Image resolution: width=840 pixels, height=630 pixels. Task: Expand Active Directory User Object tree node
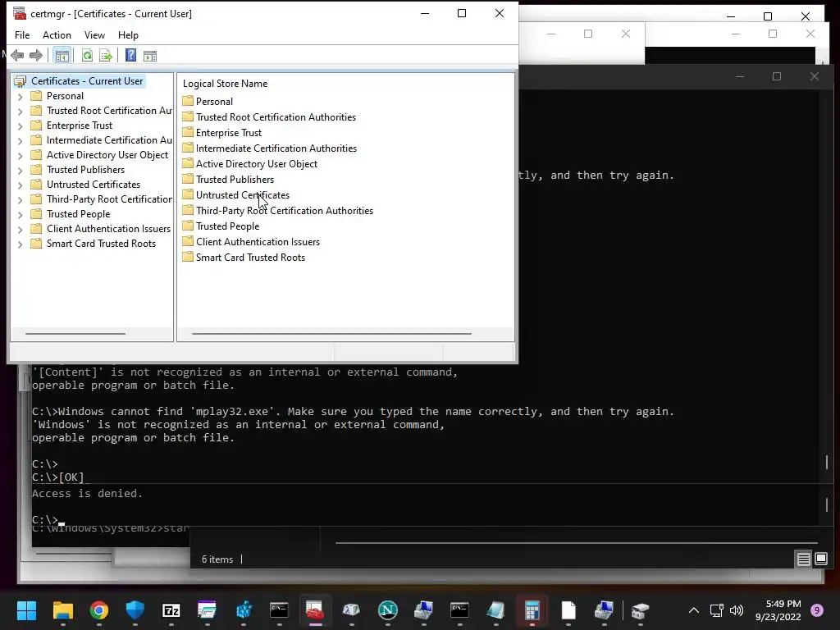click(x=20, y=155)
